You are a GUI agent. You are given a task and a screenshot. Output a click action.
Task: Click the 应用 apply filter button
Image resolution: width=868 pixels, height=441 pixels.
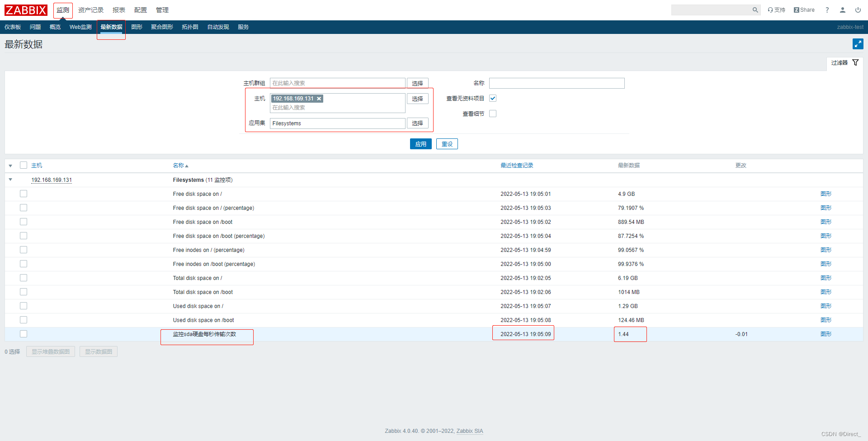click(421, 144)
